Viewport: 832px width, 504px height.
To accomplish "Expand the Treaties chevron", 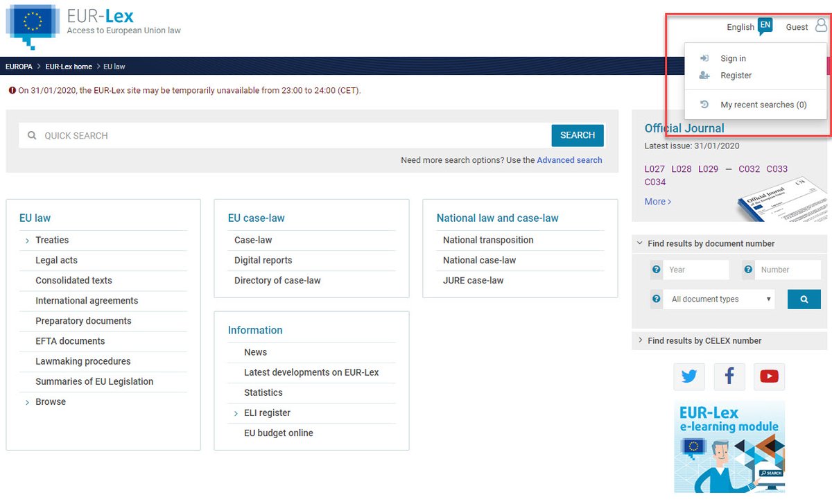I will 27,241.
